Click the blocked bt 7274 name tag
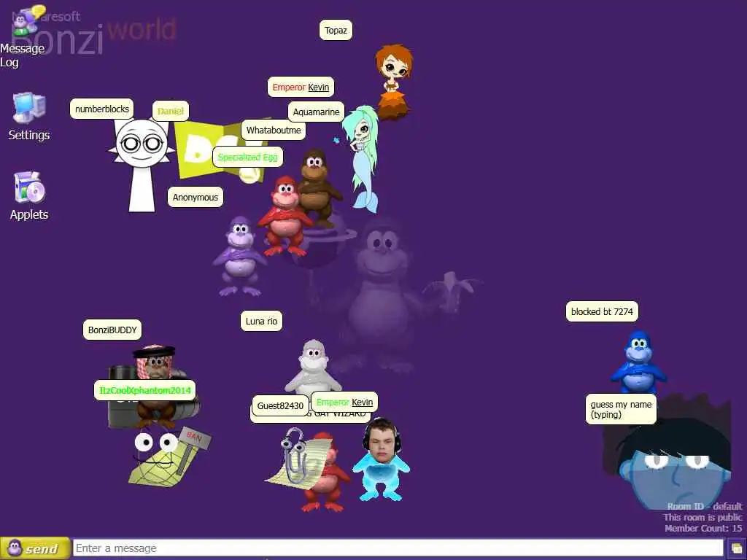Viewport: 747px width, 560px height. pyautogui.click(x=602, y=311)
